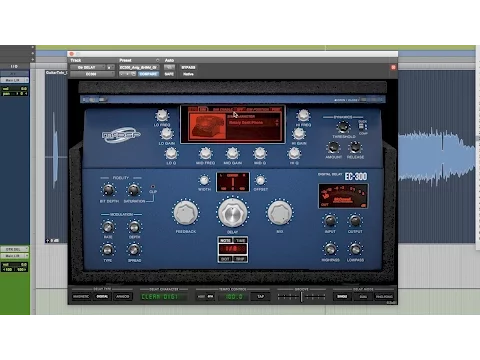Screen dimensions: 480x360
Task: Toggle the HOST/MAN tempo control switch
Action: pos(205,296)
